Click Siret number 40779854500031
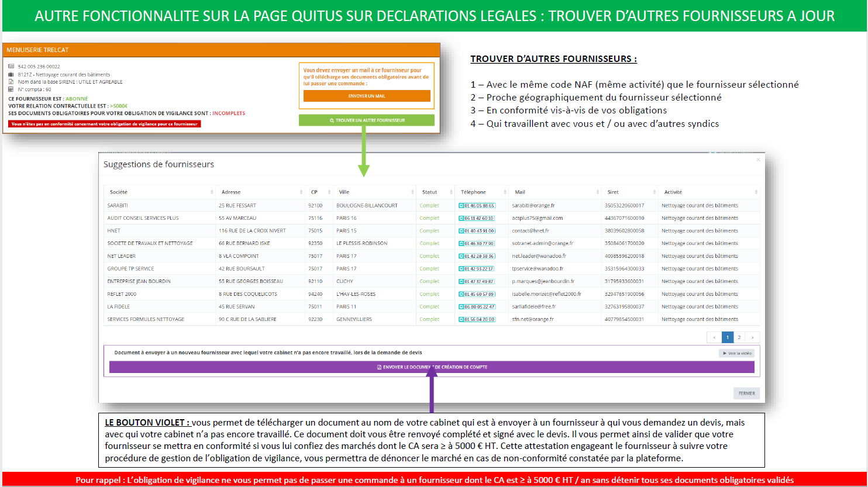868x487 pixels. tap(624, 319)
